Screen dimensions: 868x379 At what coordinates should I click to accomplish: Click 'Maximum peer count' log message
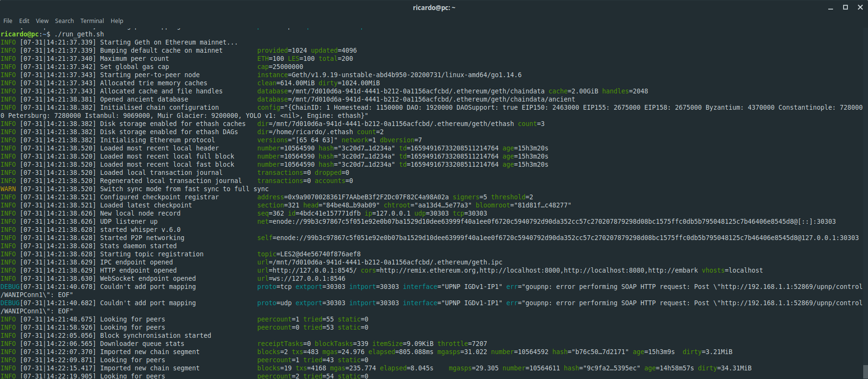click(134, 58)
